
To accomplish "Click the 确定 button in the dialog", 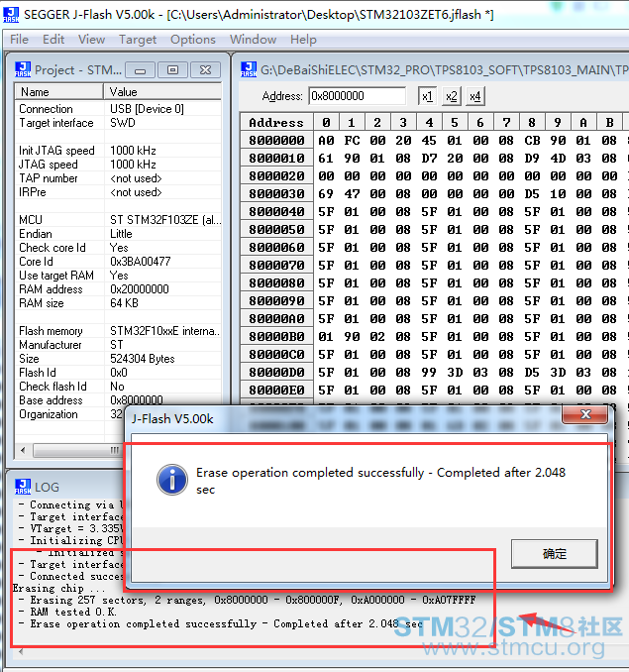I will click(554, 554).
